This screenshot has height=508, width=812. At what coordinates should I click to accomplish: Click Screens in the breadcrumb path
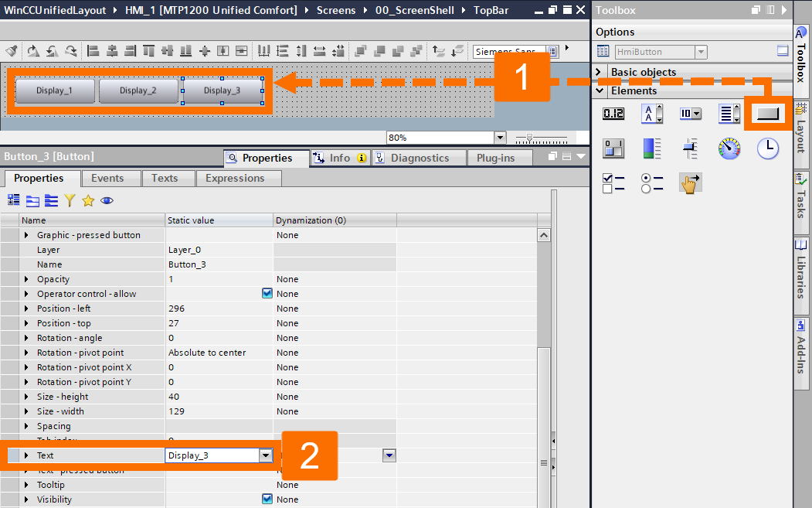click(335, 10)
